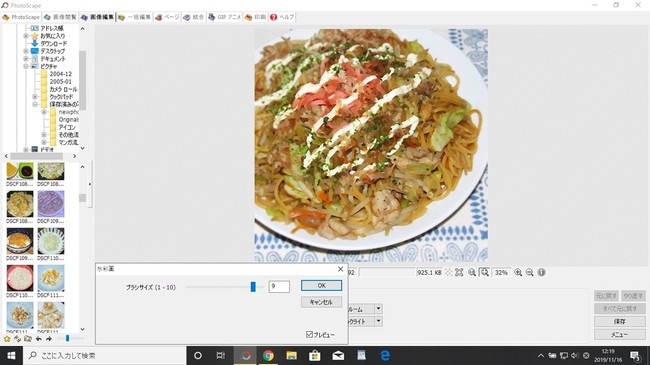650x365 pixels.
Task: Click the zoom out minus magnifier
Action: (x=529, y=273)
